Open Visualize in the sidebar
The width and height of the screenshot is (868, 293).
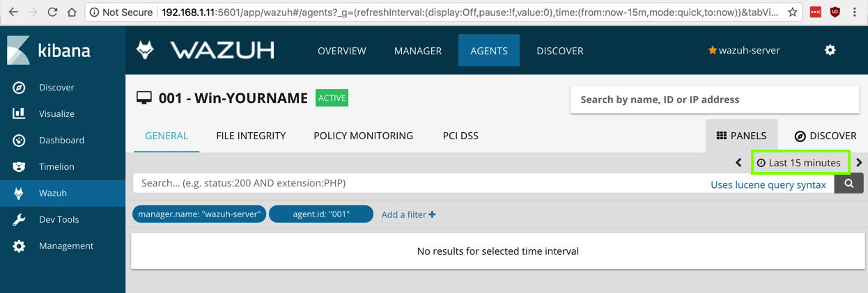(56, 114)
